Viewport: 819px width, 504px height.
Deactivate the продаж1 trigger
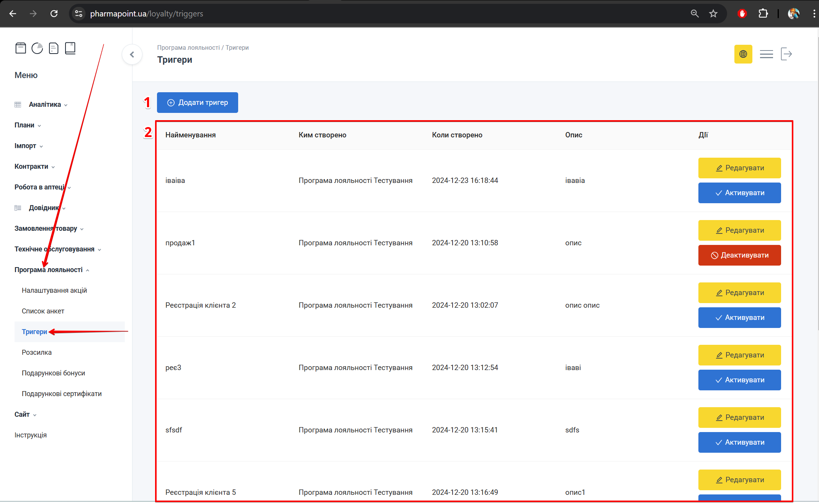point(739,255)
